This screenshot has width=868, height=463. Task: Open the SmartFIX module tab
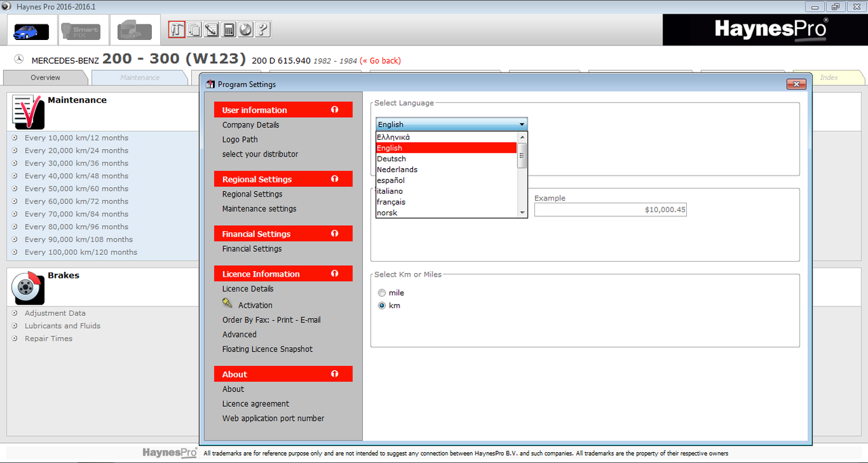[80, 31]
